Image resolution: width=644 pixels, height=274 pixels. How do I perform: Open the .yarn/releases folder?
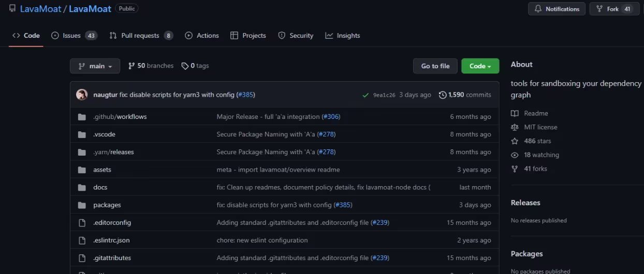tap(113, 152)
